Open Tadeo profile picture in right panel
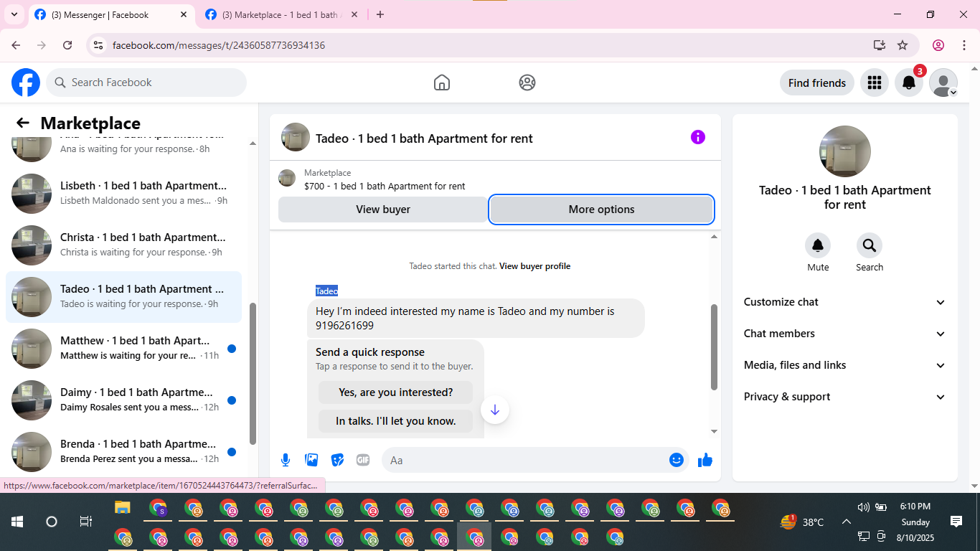The width and height of the screenshot is (980, 551). [845, 151]
